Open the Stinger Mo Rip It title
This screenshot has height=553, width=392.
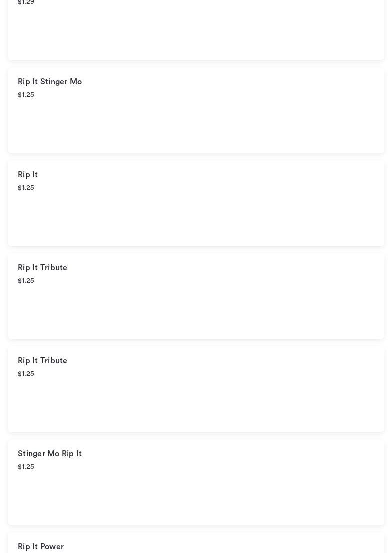tap(50, 454)
